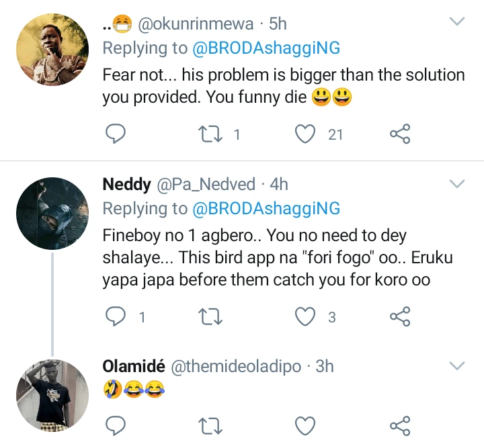This screenshot has height=448, width=484.
Task: Like Neddy's tweet with 3 likes
Action: point(307,316)
